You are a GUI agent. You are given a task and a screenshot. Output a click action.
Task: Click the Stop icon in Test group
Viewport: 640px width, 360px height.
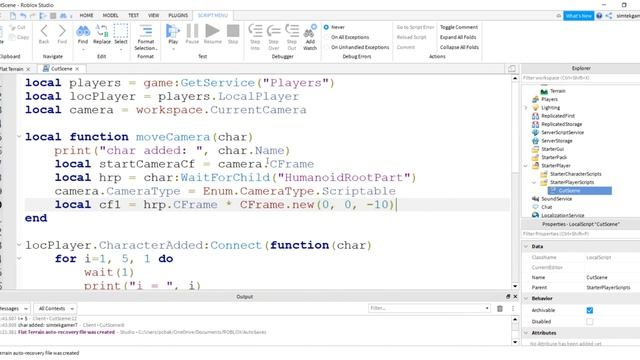(x=233, y=31)
